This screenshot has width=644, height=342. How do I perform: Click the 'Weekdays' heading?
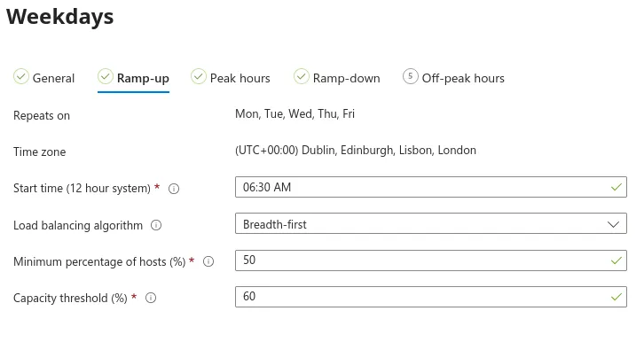pyautogui.click(x=60, y=17)
